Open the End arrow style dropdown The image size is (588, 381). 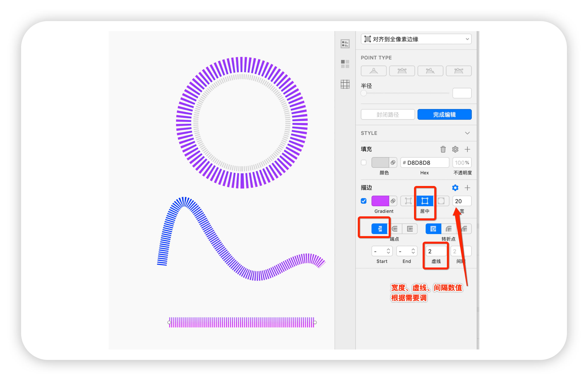pyautogui.click(x=407, y=251)
